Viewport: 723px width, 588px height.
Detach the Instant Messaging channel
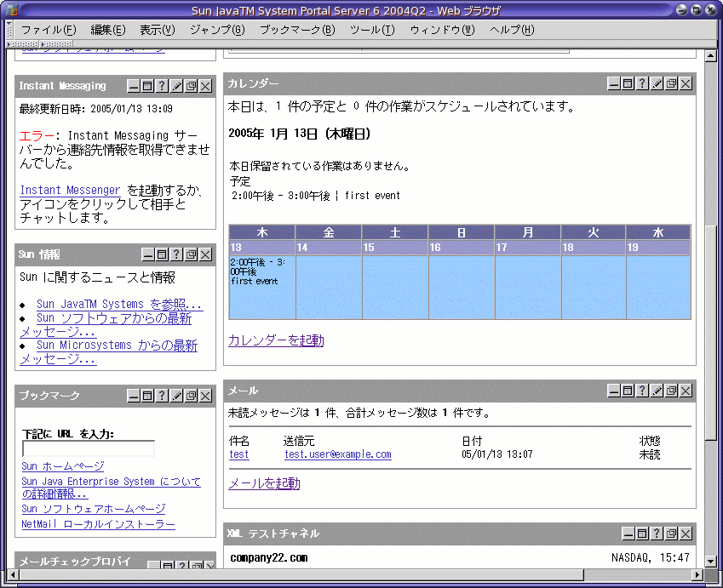192,86
